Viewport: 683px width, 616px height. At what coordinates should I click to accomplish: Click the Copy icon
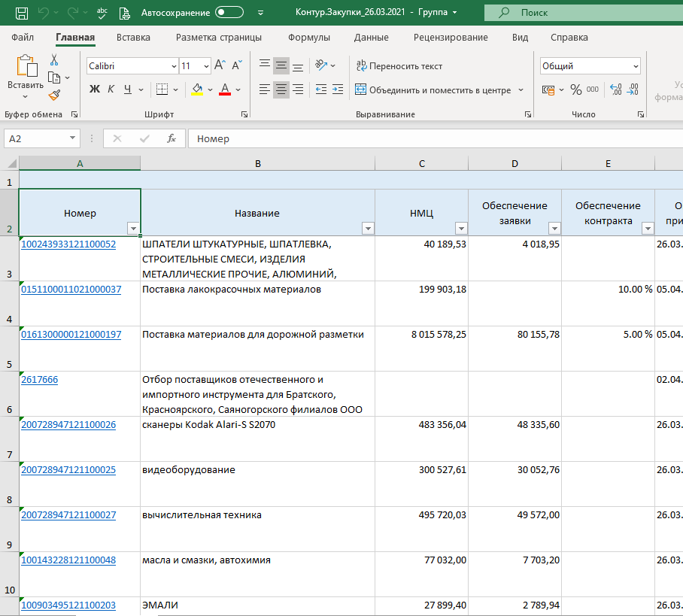tap(54, 77)
